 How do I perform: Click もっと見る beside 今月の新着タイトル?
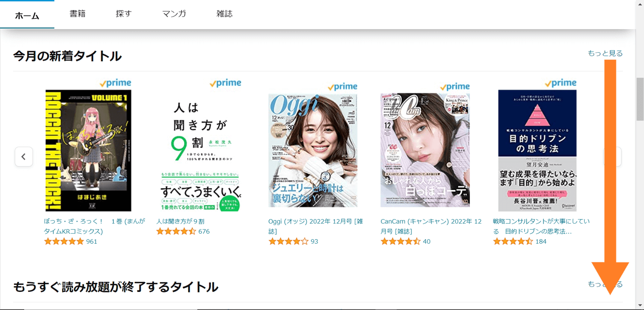pyautogui.click(x=605, y=53)
